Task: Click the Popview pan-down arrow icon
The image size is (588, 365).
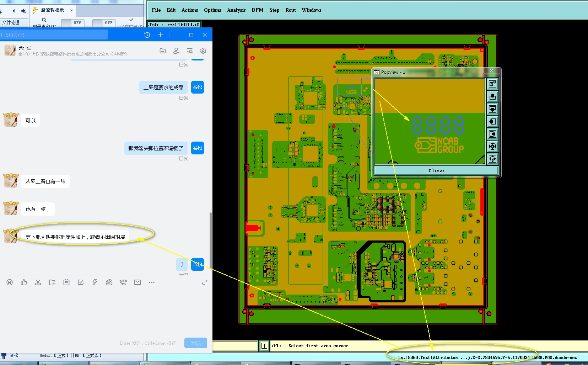Action: pyautogui.click(x=492, y=109)
